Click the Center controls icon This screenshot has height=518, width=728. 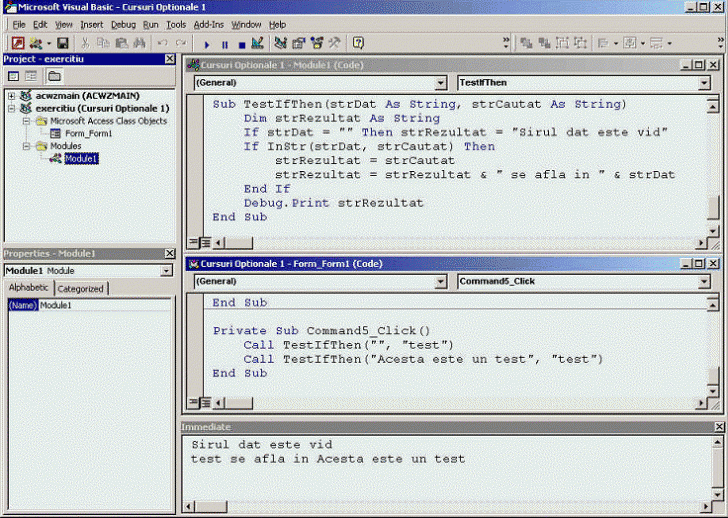point(630,43)
